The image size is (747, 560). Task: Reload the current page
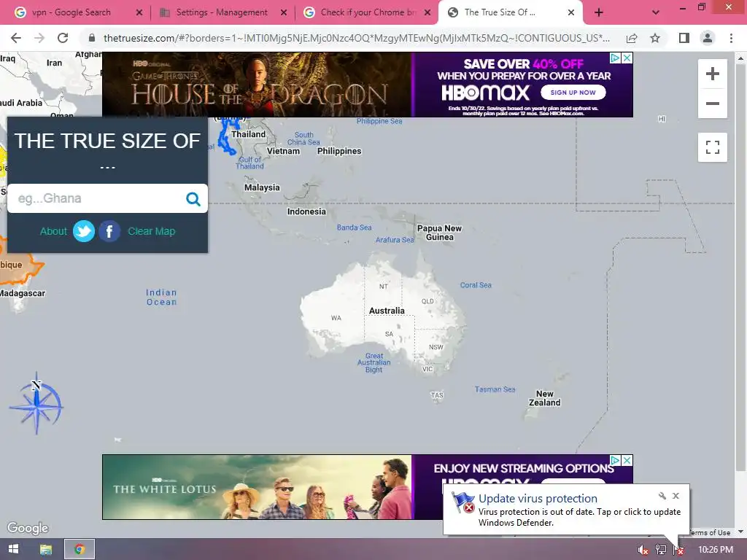[63, 38]
